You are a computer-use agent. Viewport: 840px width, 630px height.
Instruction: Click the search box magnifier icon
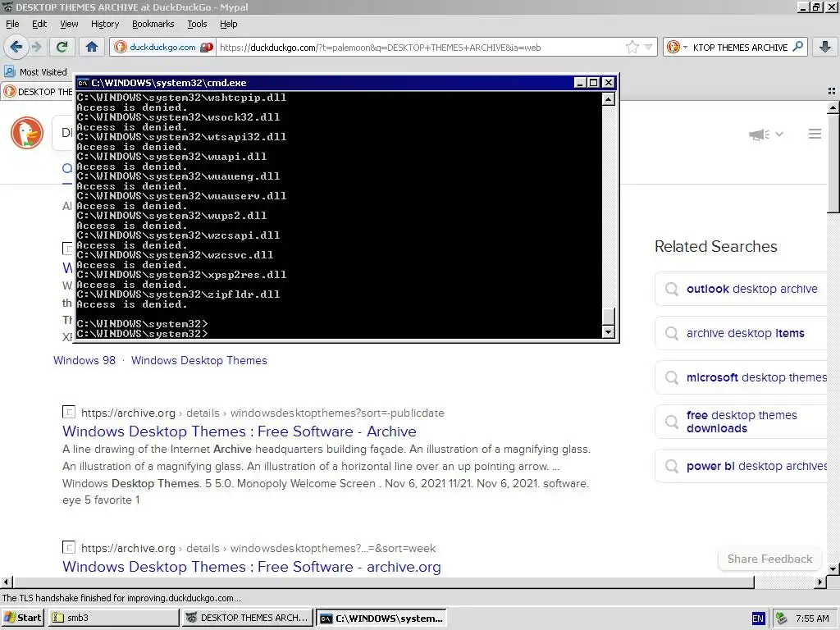[797, 47]
